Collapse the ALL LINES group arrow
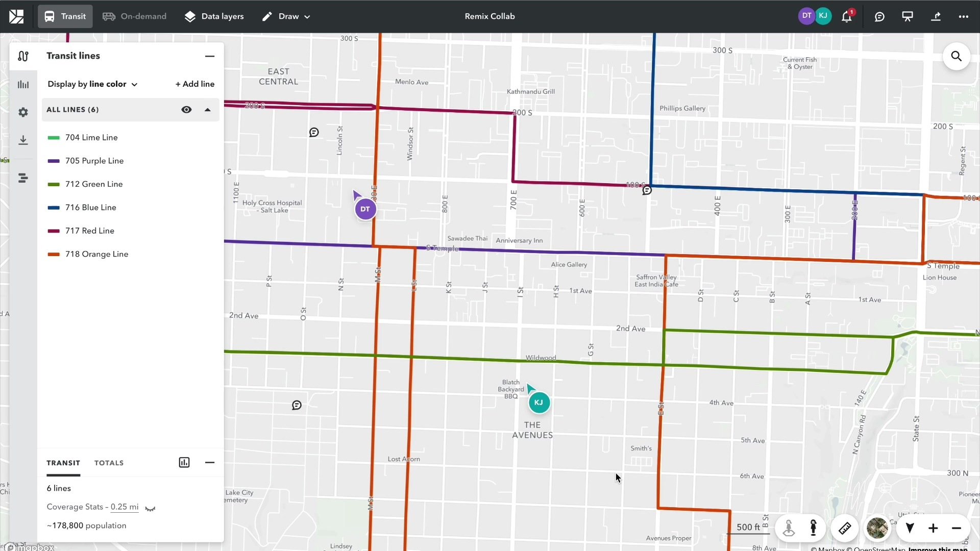The image size is (980, 551). click(208, 110)
